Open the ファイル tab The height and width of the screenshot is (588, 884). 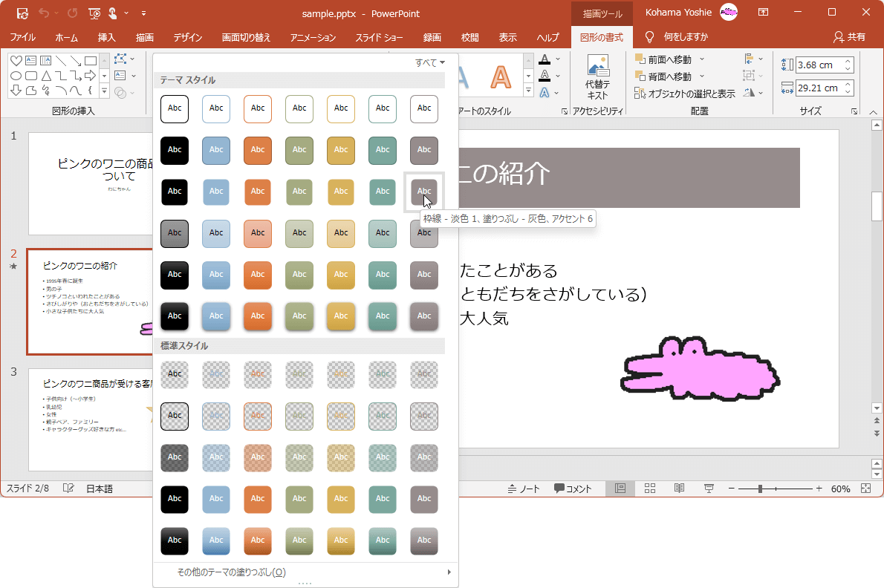[x=22, y=37]
